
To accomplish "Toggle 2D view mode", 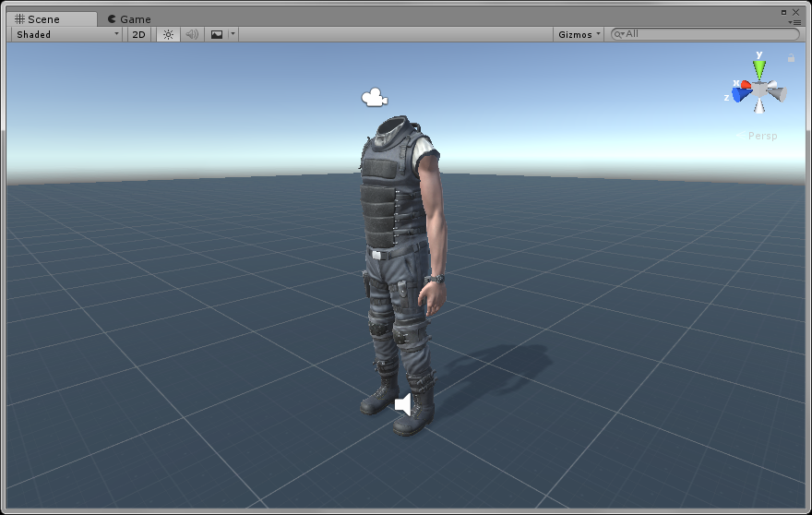I will click(x=138, y=35).
